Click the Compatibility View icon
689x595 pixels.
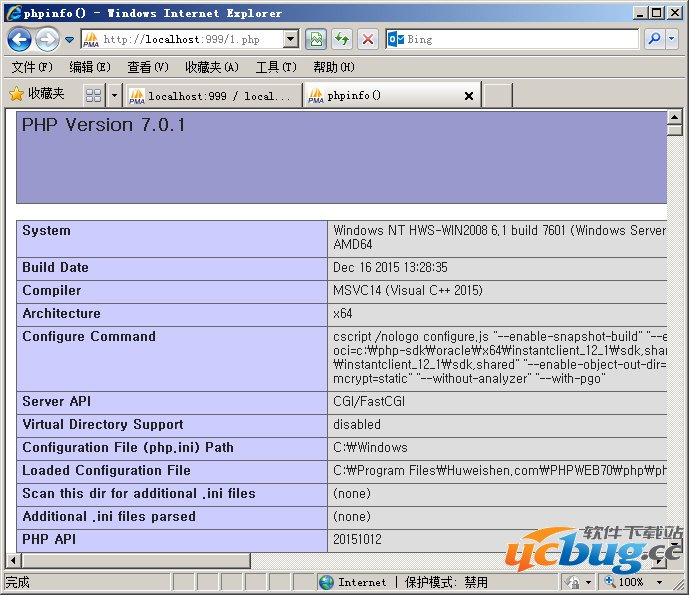point(316,39)
